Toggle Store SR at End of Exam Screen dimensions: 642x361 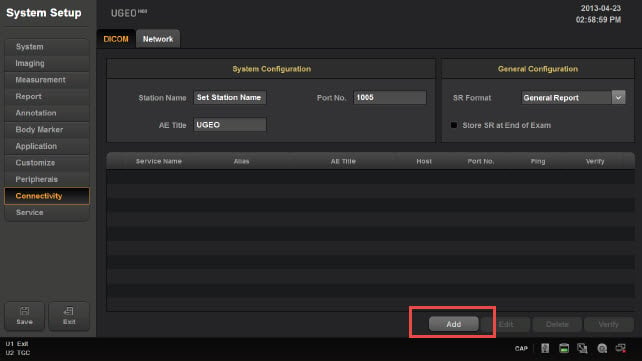pyautogui.click(x=454, y=125)
